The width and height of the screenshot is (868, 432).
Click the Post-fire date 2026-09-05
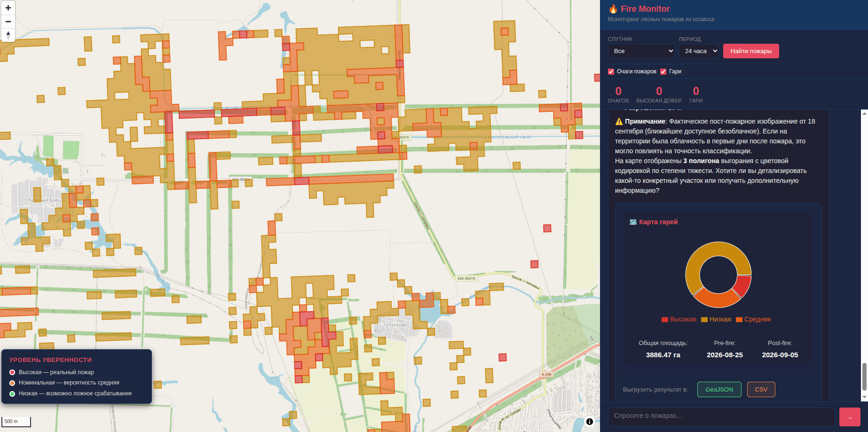(780, 355)
